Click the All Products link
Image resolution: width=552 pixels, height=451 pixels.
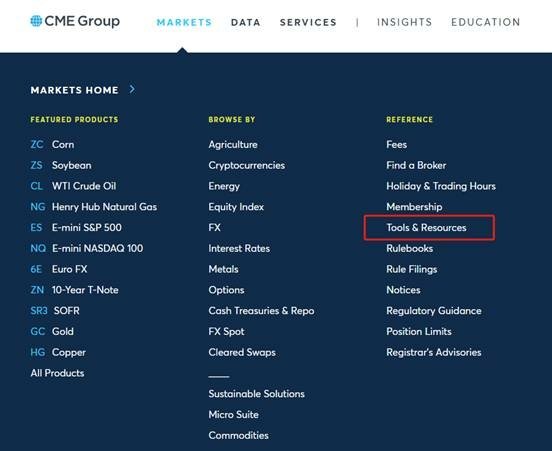point(57,373)
